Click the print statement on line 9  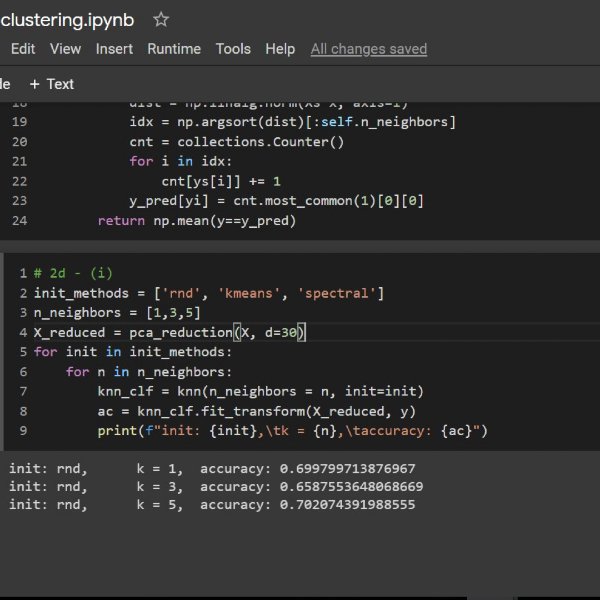[x=291, y=430]
